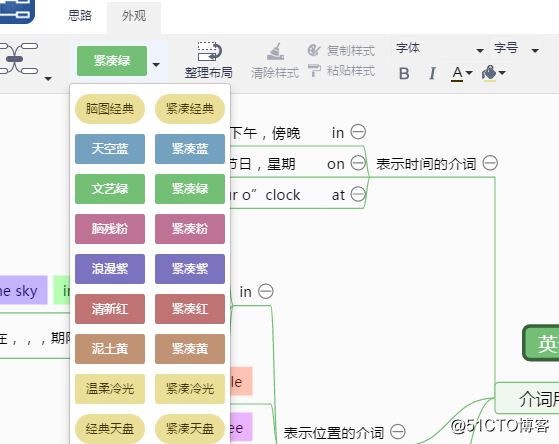The image size is (559, 444).
Task: Collapse the 表示时间的介词 node
Action: (x=490, y=163)
